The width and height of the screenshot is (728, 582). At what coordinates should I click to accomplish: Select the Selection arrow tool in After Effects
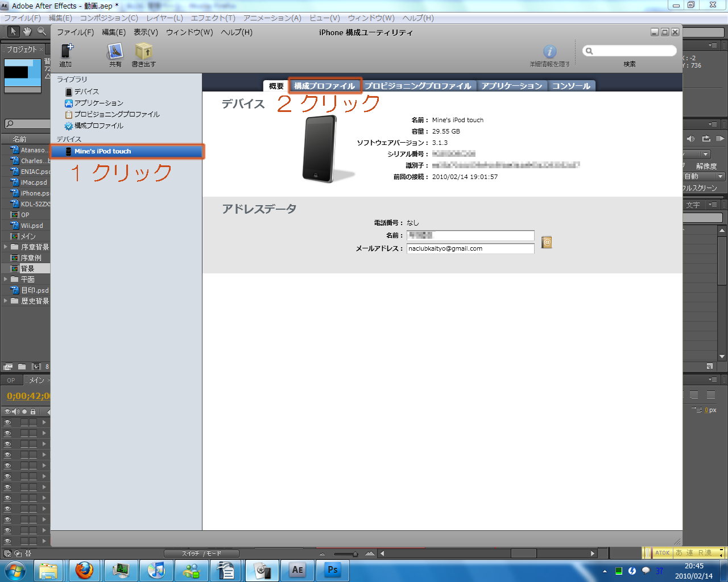click(13, 31)
